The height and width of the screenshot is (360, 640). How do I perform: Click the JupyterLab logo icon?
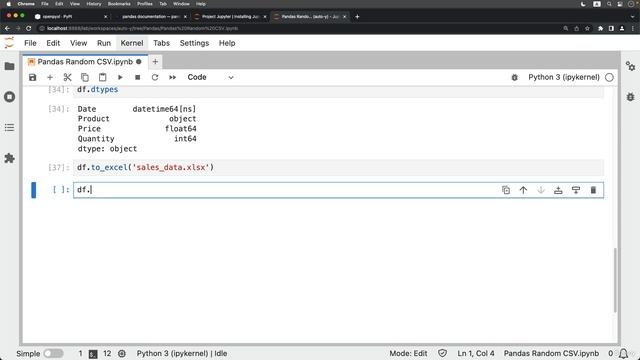click(9, 43)
